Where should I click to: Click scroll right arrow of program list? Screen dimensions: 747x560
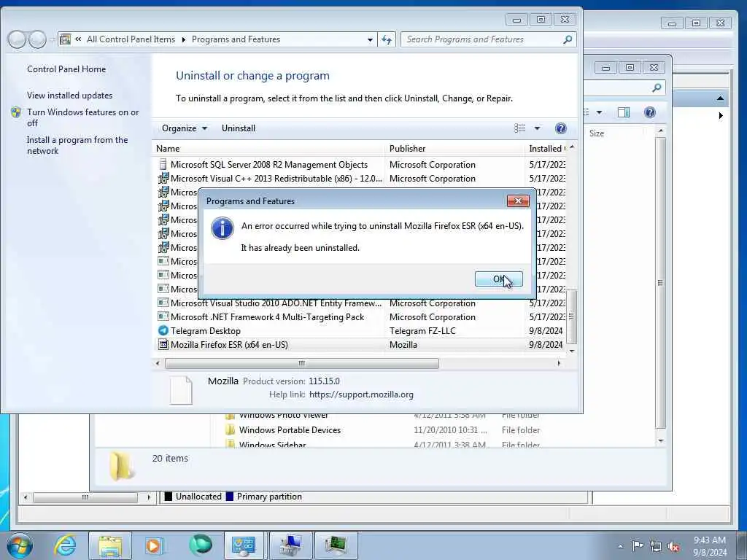(x=559, y=363)
